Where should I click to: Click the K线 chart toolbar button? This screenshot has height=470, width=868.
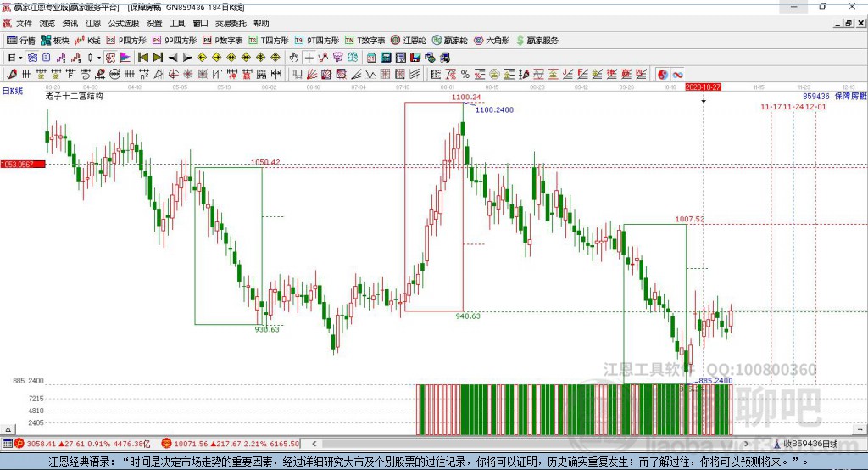(89, 40)
